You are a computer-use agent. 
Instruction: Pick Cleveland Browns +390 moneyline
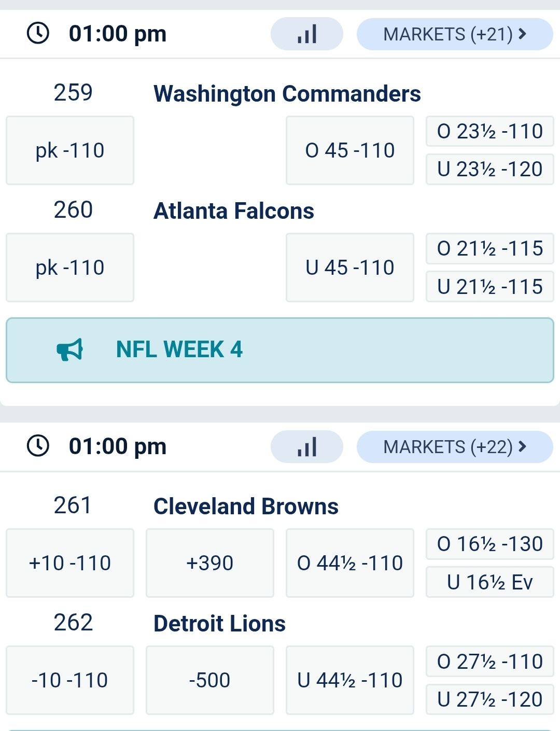click(x=210, y=563)
